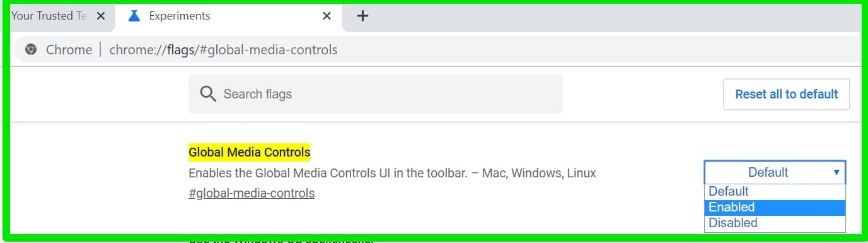Open a new tab with the plus button

[x=362, y=16]
